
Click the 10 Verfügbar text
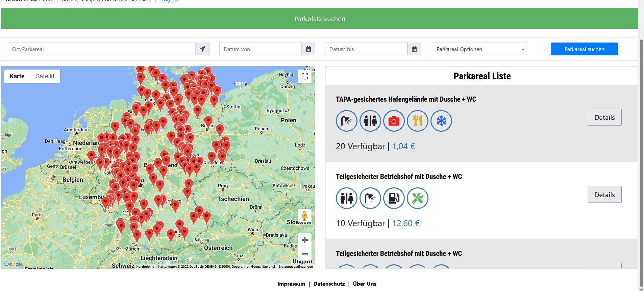[361, 223]
